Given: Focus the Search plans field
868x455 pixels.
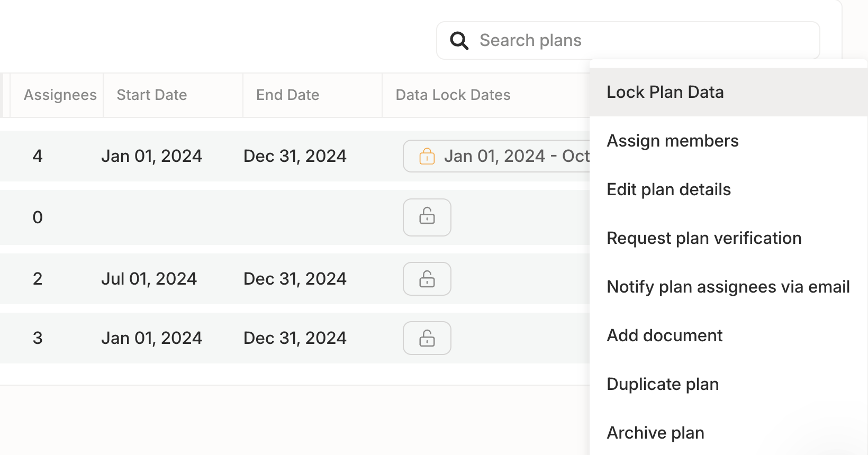Looking at the screenshot, I should 628,41.
